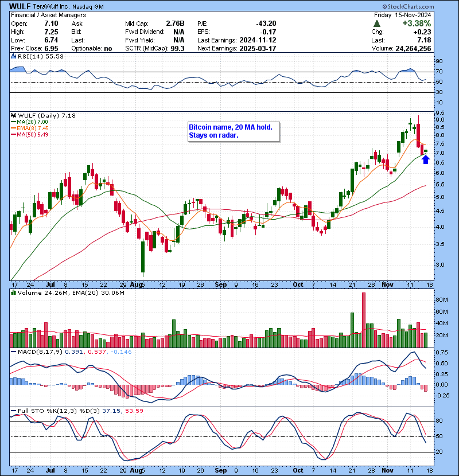Click the TeraWulf Inc. company name
The height and width of the screenshot is (476, 459).
(x=52, y=6)
